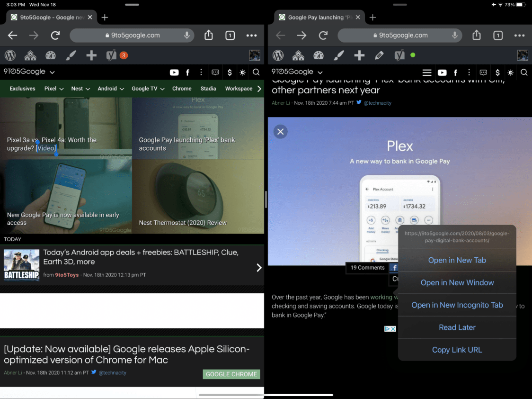The width and height of the screenshot is (532, 399).
Task: Open the dollar-sign icon in the left header
Action: pyautogui.click(x=230, y=73)
